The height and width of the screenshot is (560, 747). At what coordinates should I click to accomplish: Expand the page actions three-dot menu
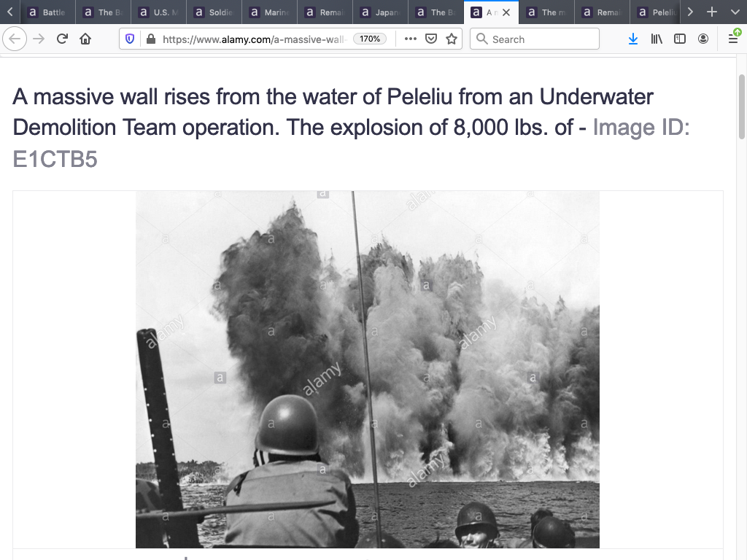[411, 39]
